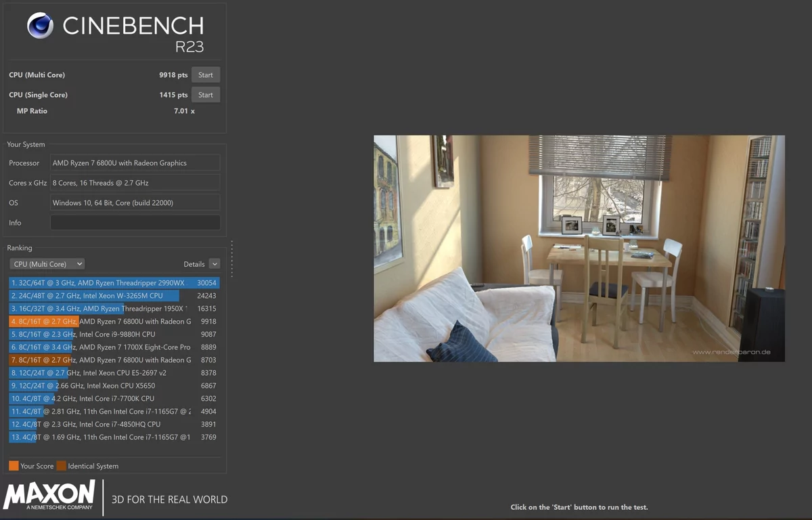Select ranking row 13 i7-1165G7 1.69 GHz
Viewport: 812px width, 520px height.
(114, 437)
